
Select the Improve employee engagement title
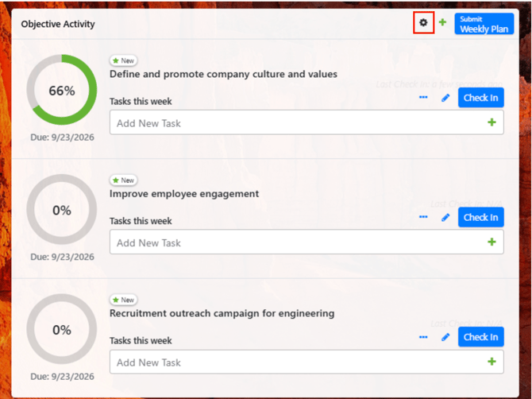tap(184, 194)
